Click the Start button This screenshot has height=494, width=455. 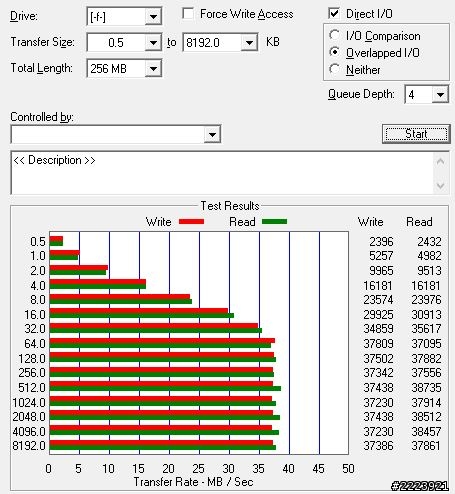point(416,134)
